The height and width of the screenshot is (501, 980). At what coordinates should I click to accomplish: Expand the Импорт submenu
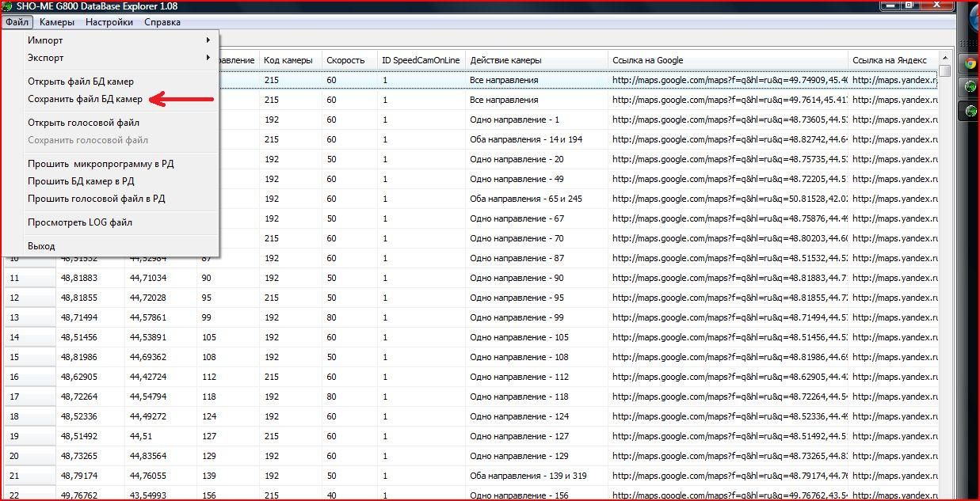click(119, 40)
